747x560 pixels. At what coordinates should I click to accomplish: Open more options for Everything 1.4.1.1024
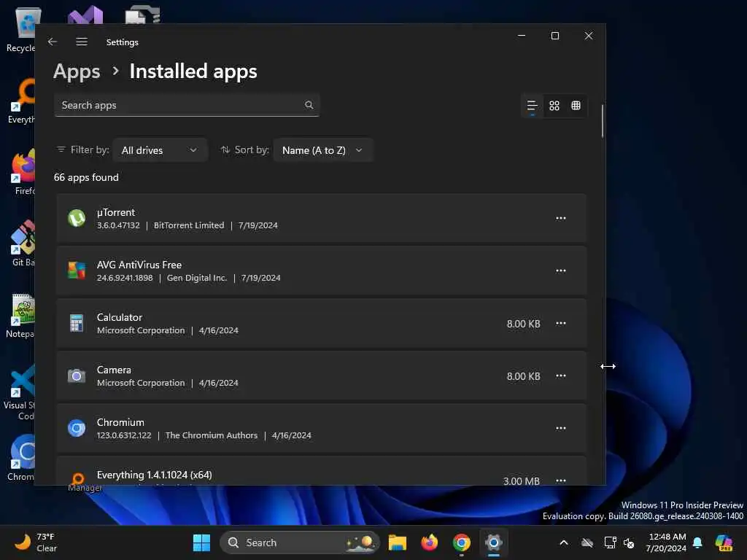coord(561,480)
